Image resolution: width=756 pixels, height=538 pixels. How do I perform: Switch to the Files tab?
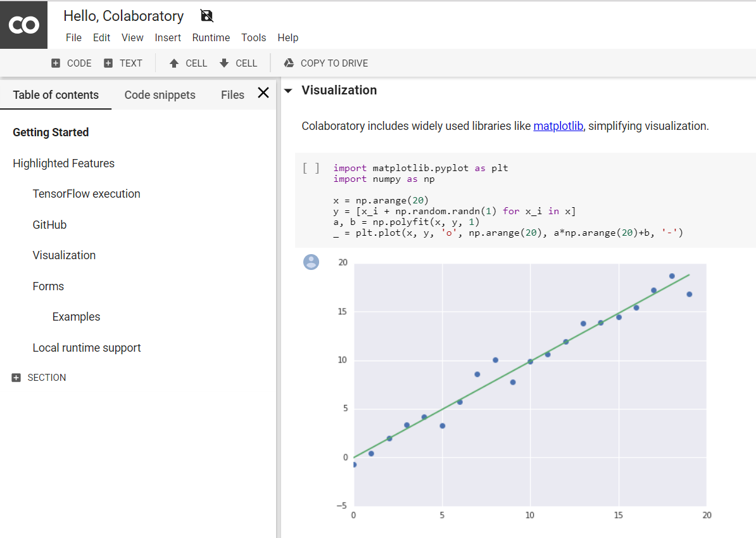coord(232,95)
